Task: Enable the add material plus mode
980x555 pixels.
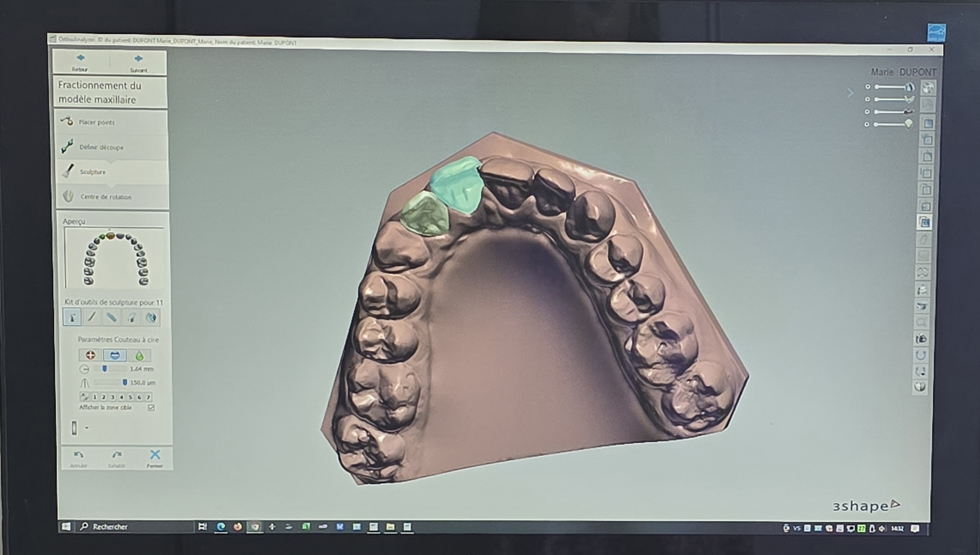Action: coord(90,355)
